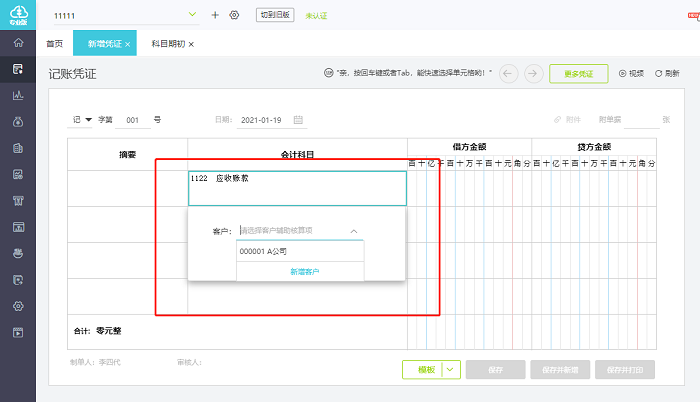The width and height of the screenshot is (700, 402).
Task: Switch to the 科目期初 tab
Action: pyautogui.click(x=168, y=44)
